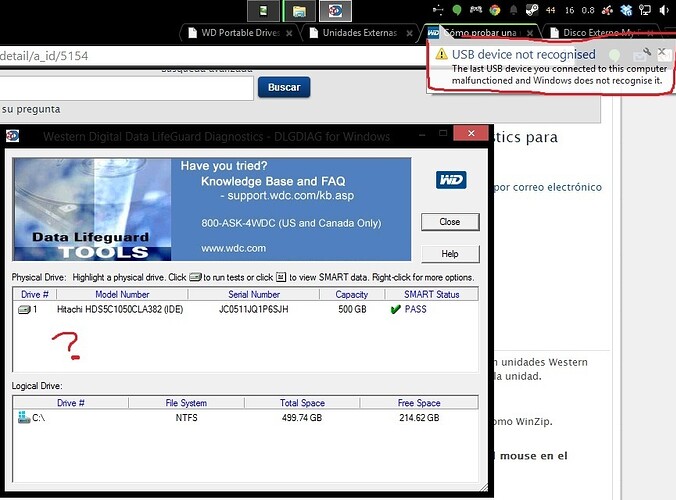Click the red bug tray icon
The image size is (676, 500).
click(607, 10)
